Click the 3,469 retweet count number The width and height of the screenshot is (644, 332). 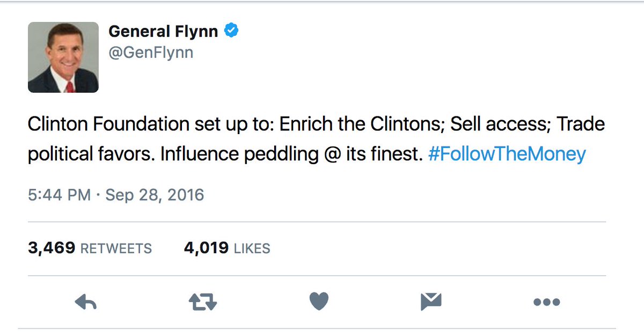point(52,248)
